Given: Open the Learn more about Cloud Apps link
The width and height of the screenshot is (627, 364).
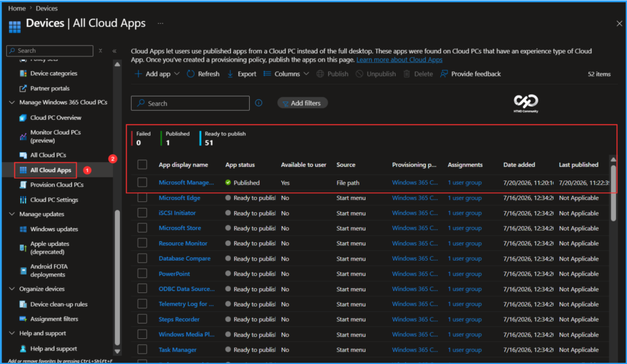Looking at the screenshot, I should click(399, 59).
